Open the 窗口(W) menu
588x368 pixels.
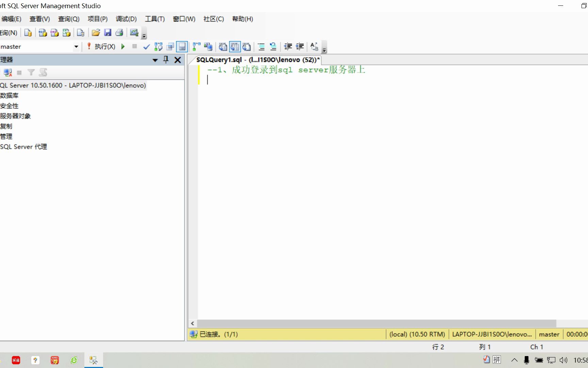point(184,19)
